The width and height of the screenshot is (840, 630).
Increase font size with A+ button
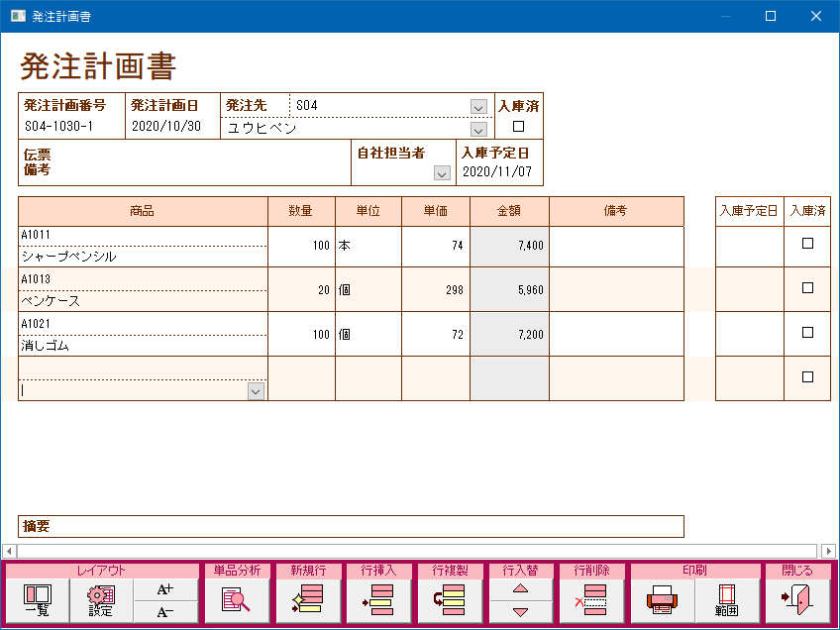[165, 589]
